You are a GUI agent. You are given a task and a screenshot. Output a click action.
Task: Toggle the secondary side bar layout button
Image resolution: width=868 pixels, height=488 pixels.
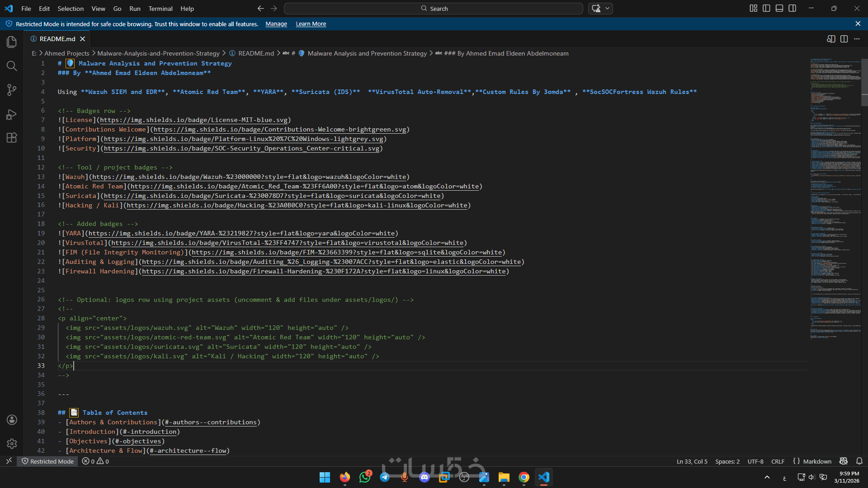[793, 8]
